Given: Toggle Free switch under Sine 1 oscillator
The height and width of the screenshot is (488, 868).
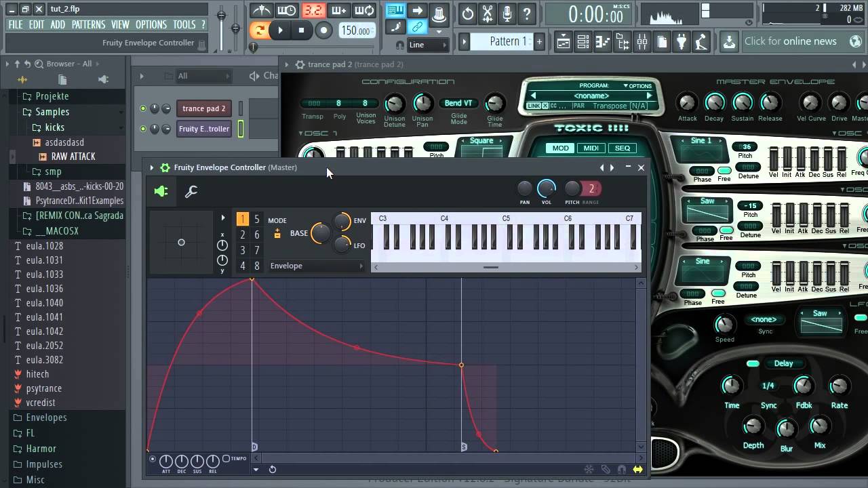Looking at the screenshot, I should 724,171.
